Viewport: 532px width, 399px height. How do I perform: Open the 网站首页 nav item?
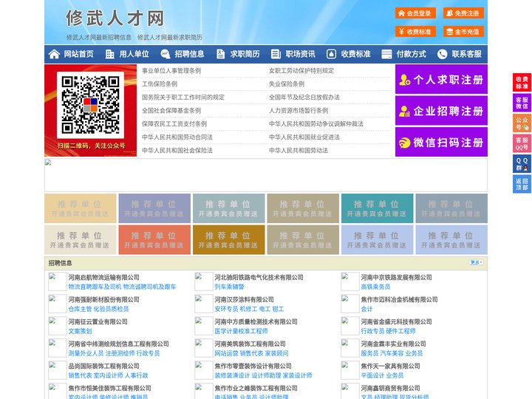79,54
